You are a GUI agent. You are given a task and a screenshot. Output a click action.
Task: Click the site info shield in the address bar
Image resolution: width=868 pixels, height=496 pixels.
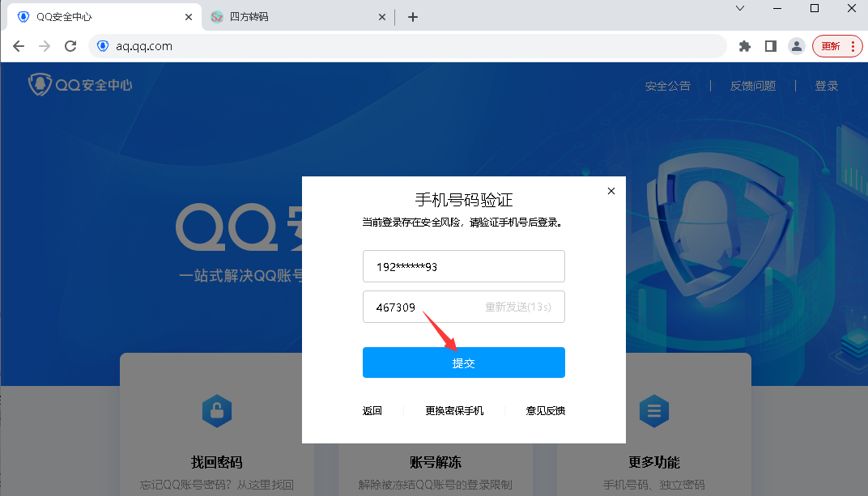[x=103, y=46]
